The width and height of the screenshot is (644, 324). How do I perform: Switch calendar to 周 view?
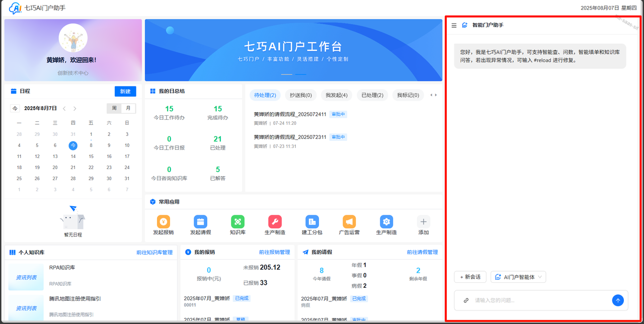[x=114, y=108]
